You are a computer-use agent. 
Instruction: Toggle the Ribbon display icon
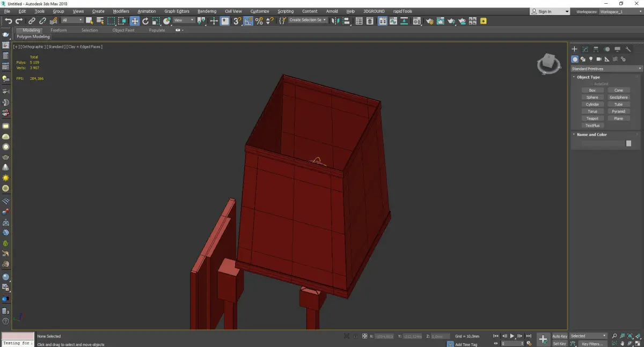383,21
